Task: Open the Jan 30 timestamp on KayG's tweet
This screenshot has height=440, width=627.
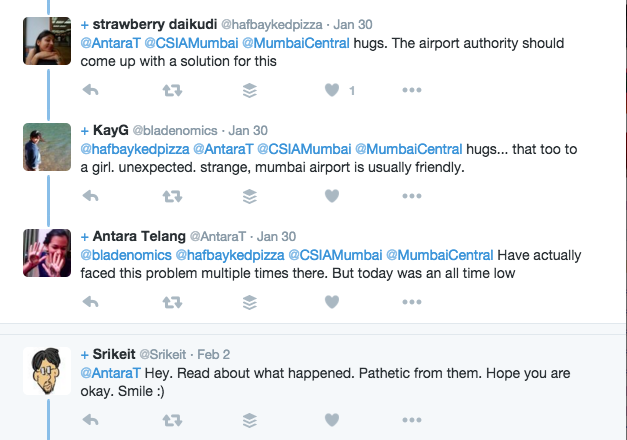Action: (x=248, y=130)
